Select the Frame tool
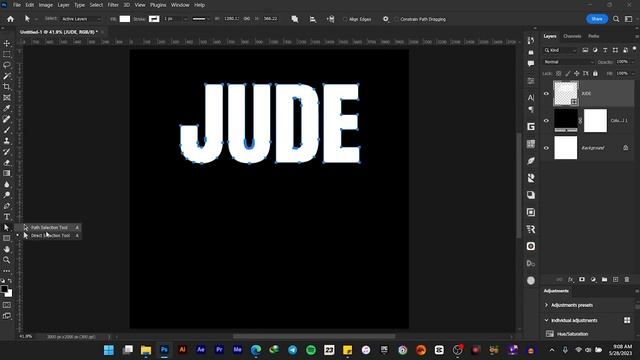The width and height of the screenshot is (640, 360). click(7, 98)
